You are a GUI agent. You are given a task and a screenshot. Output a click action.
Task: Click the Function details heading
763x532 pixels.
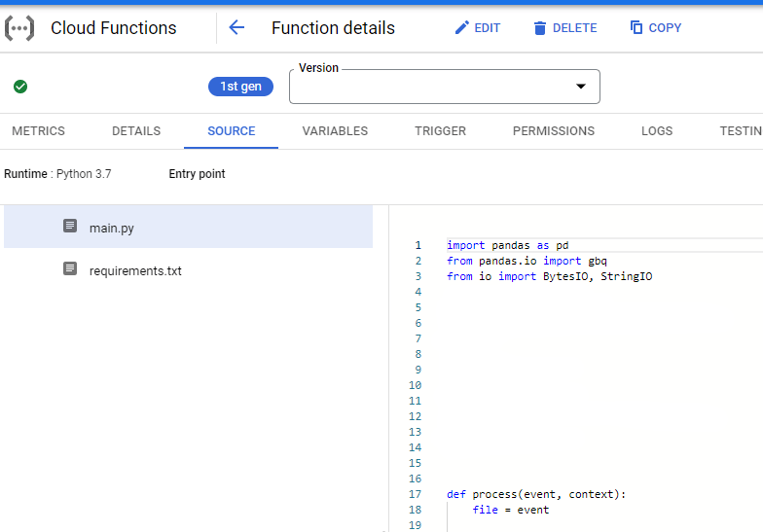tap(333, 28)
